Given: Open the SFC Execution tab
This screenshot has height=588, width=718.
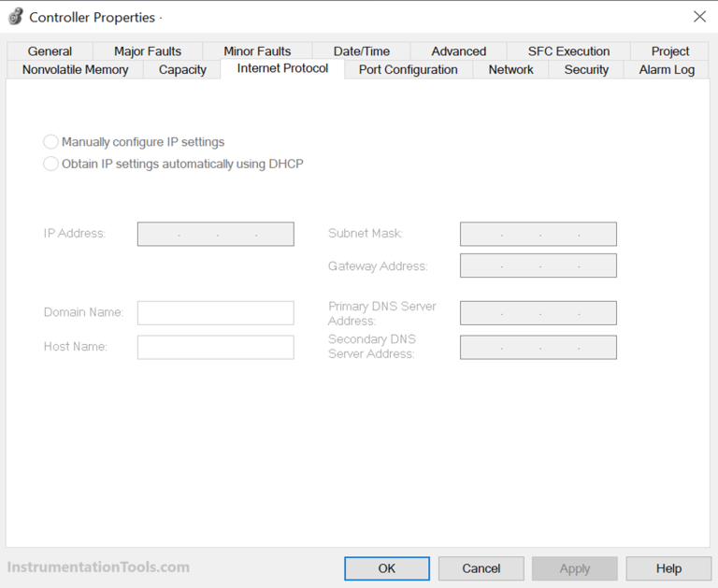Looking at the screenshot, I should pos(568,51).
